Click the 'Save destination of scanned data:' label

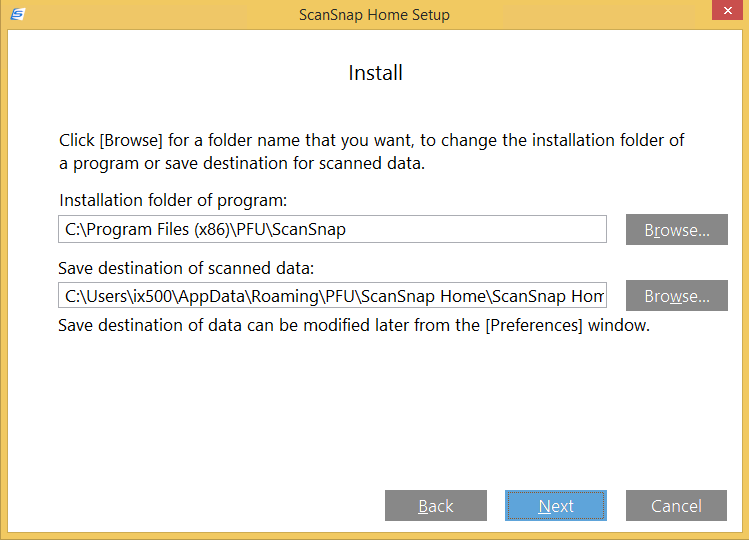coord(187,267)
